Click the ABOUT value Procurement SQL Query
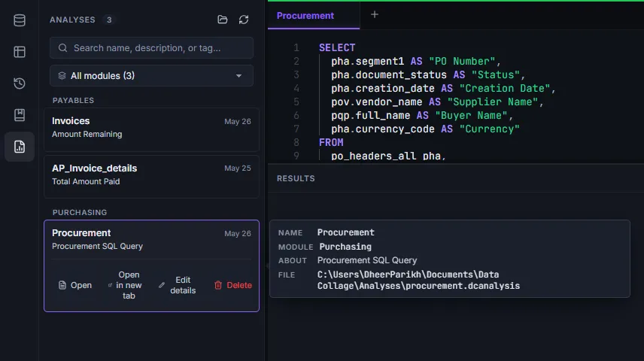Screen dimensions: 644x361 point(367,260)
